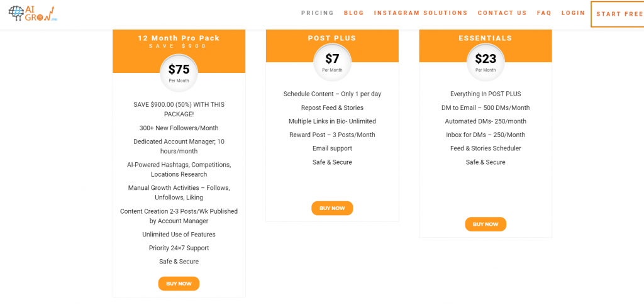Viewport: 644px width, 305px height.
Task: Navigate to Contact Us
Action: pos(502,13)
